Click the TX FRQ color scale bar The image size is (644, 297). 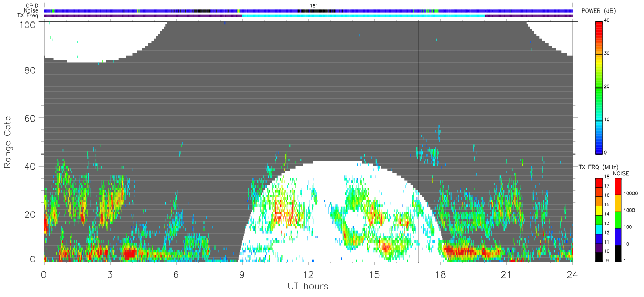click(x=598, y=220)
